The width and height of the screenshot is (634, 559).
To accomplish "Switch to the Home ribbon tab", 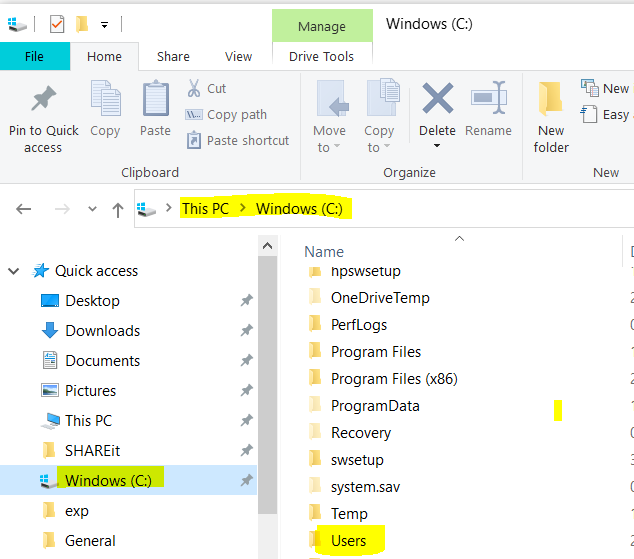I will [104, 56].
